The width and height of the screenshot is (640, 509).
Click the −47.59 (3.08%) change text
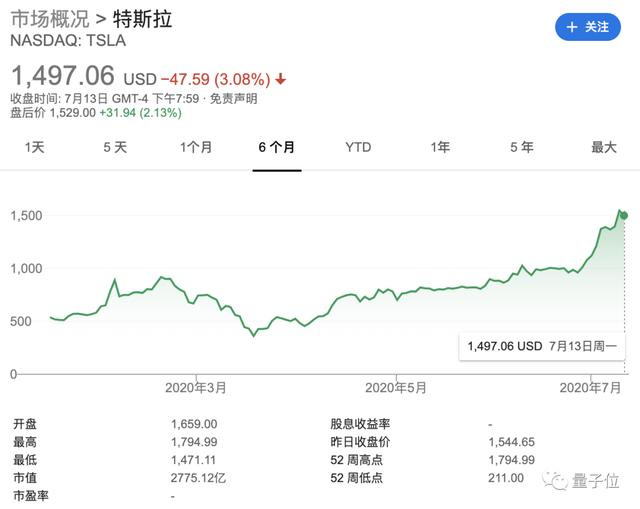click(x=216, y=79)
